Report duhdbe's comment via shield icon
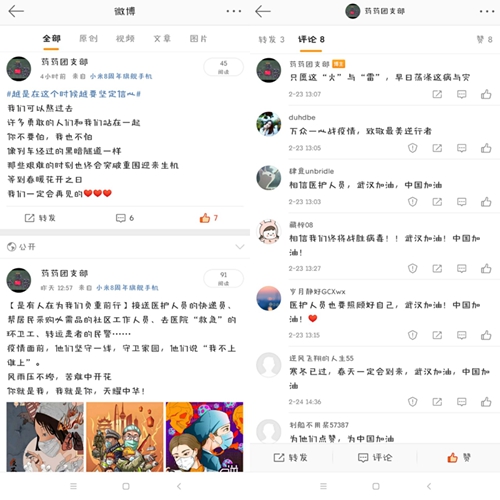Screen dimensions: 500x500 pyautogui.click(x=413, y=148)
